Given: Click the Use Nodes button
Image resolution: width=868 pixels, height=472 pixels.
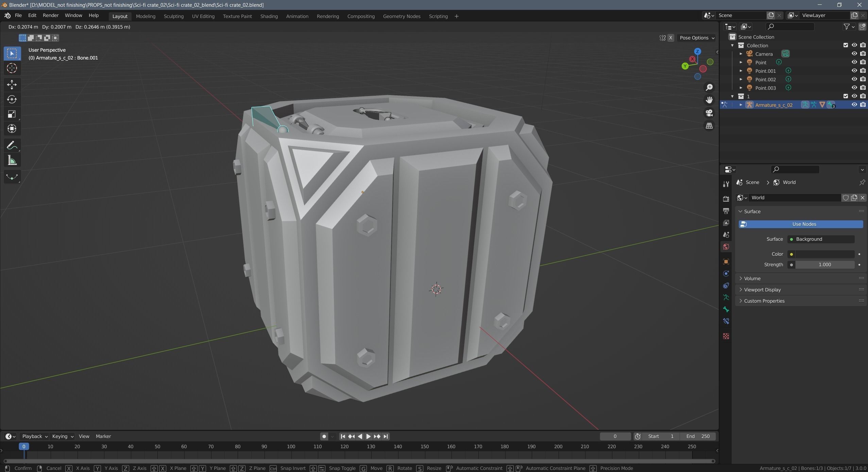Looking at the screenshot, I should click(x=801, y=224).
